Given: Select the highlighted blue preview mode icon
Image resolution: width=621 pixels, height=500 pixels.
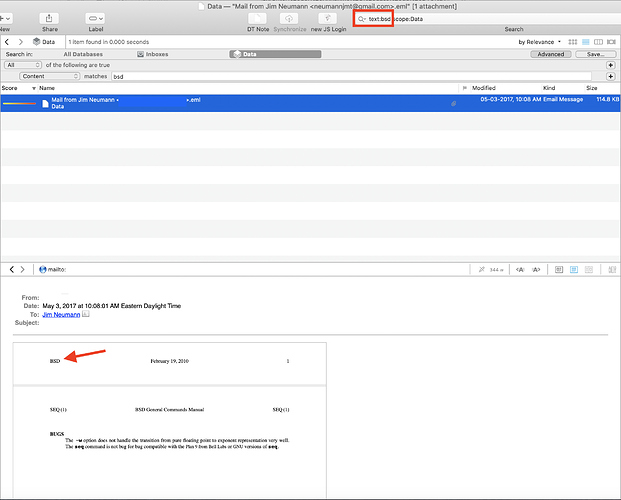Looking at the screenshot, I should pos(574,269).
